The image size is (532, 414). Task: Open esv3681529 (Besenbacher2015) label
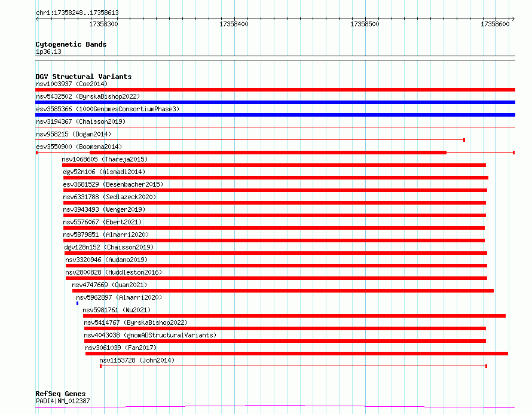113,184
